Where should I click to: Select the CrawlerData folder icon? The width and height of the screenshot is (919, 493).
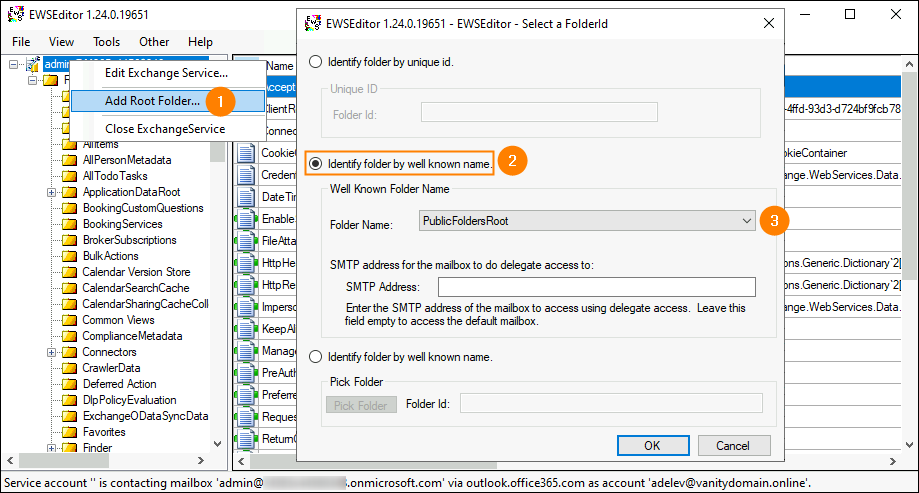pos(69,368)
